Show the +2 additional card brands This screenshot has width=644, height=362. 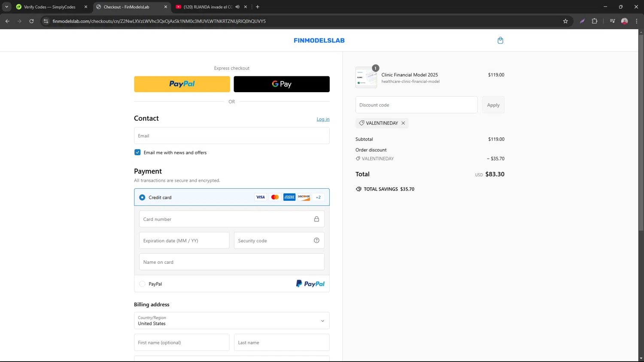tap(318, 197)
